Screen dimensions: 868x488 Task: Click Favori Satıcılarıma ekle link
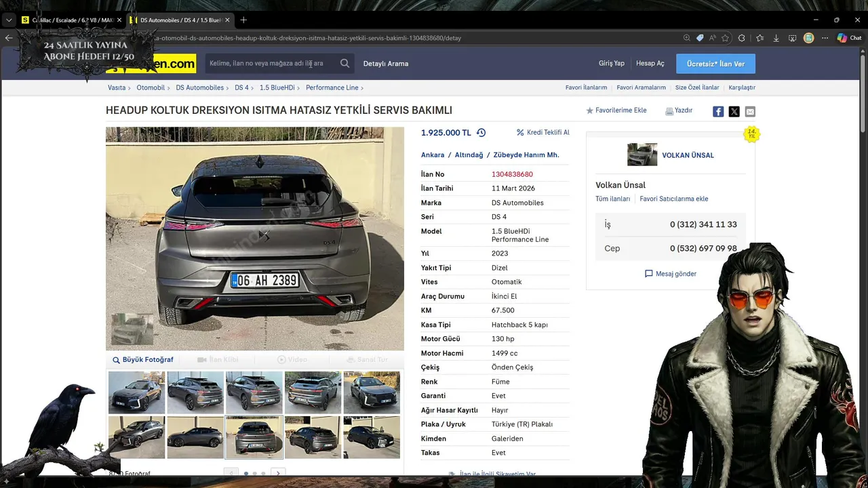click(674, 199)
